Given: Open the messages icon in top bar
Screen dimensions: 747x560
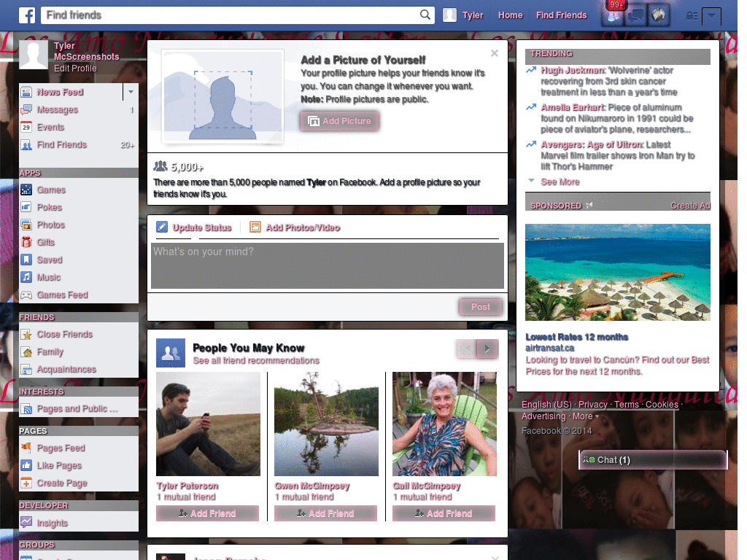Looking at the screenshot, I should click(636, 16).
